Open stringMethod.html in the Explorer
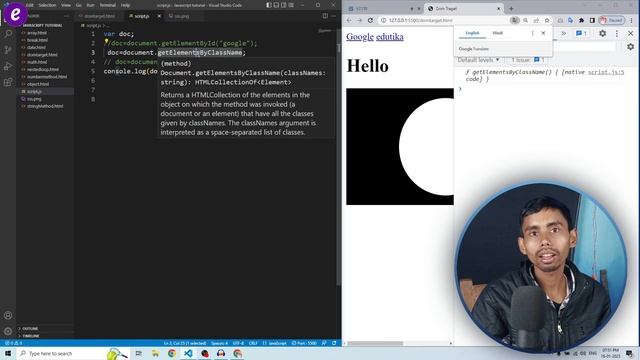Viewport: 640px width, 360px height. 45,106
